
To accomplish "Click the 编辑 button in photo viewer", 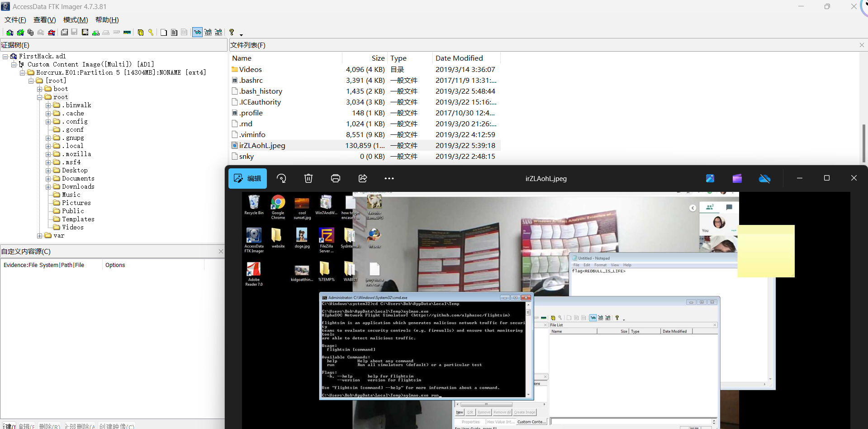I will [x=247, y=179].
